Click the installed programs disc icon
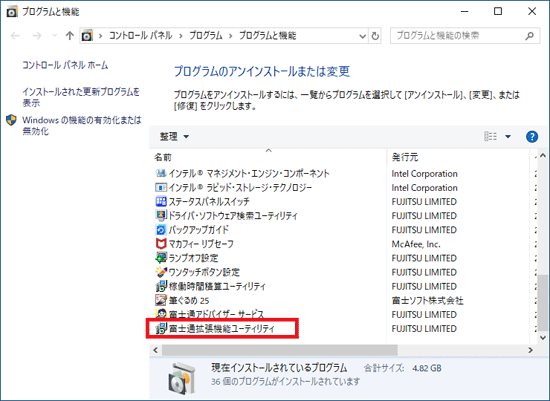The height and width of the screenshot is (401, 550). pyautogui.click(x=182, y=379)
